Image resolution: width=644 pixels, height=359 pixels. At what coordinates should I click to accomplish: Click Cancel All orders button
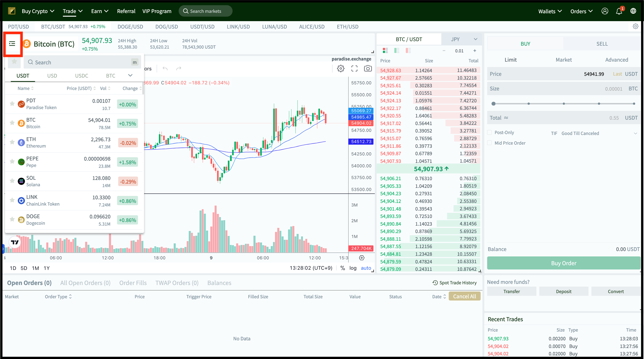coord(464,296)
